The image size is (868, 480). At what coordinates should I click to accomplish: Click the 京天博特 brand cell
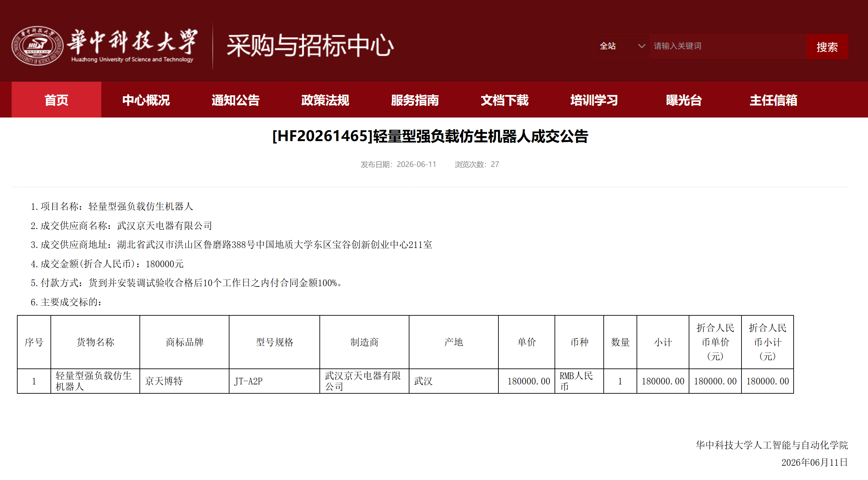(185, 381)
